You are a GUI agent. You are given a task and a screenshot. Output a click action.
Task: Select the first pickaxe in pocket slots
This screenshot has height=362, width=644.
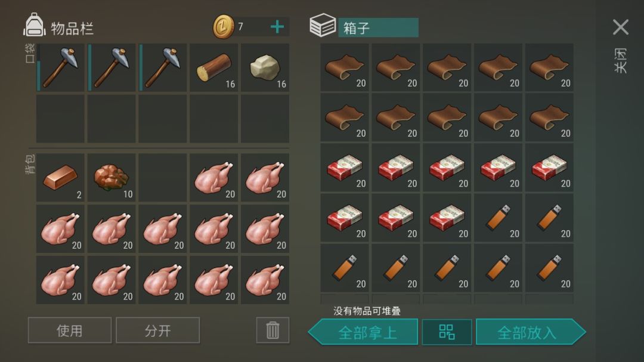60,67
